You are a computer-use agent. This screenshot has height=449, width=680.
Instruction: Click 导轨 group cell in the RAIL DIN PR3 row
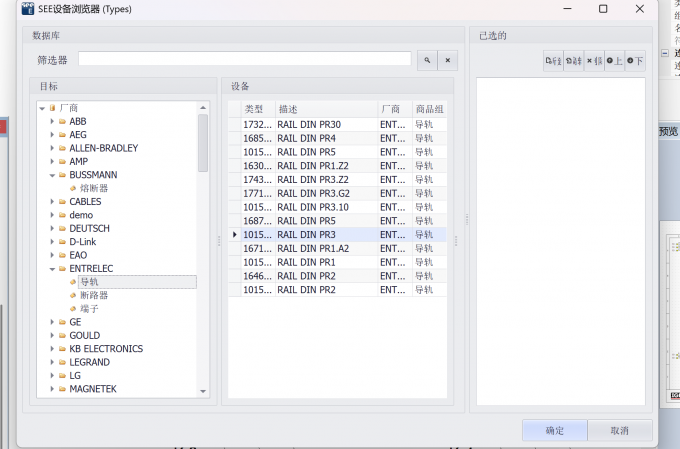(429, 235)
